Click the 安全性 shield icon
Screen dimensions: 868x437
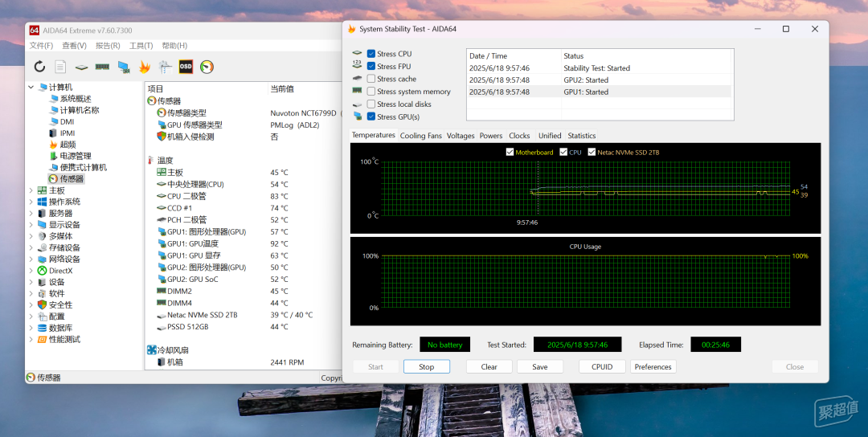[x=42, y=304]
